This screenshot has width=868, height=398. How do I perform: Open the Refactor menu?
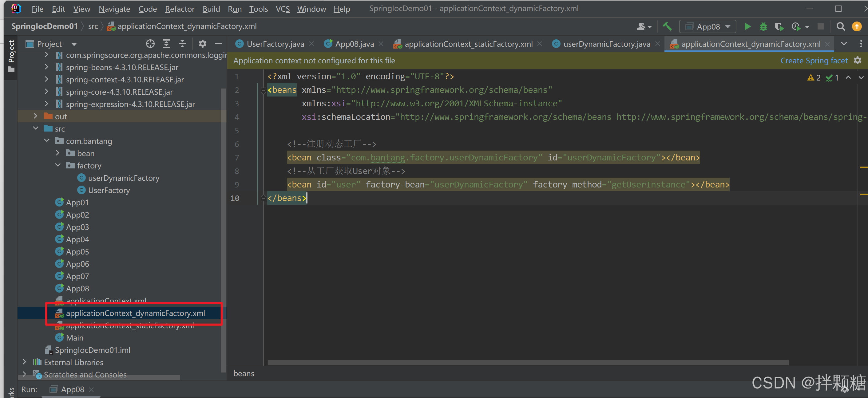179,9
